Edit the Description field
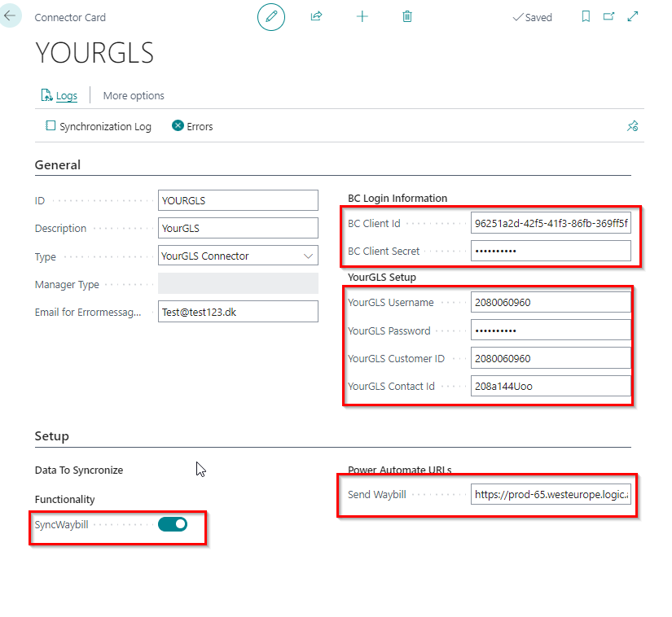672x617 pixels. [238, 228]
